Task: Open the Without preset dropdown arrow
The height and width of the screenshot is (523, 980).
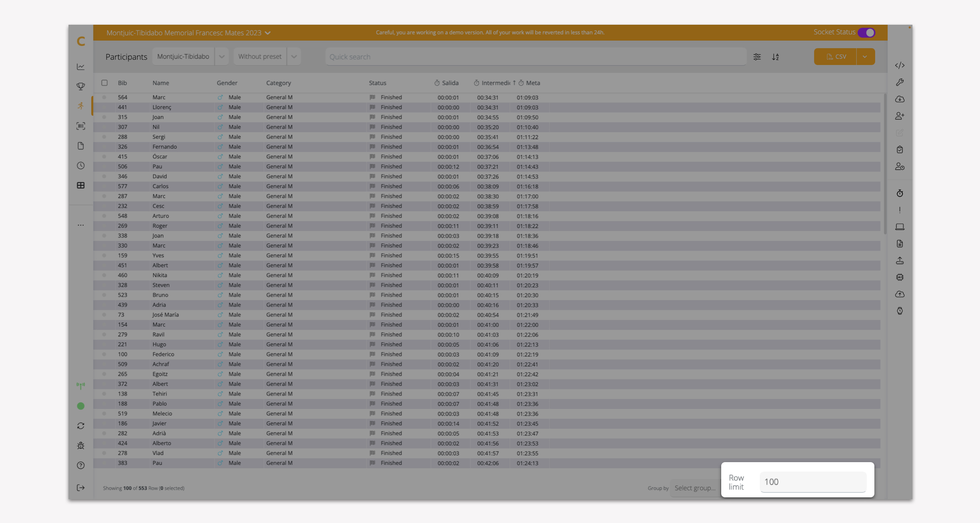Action: pos(294,57)
